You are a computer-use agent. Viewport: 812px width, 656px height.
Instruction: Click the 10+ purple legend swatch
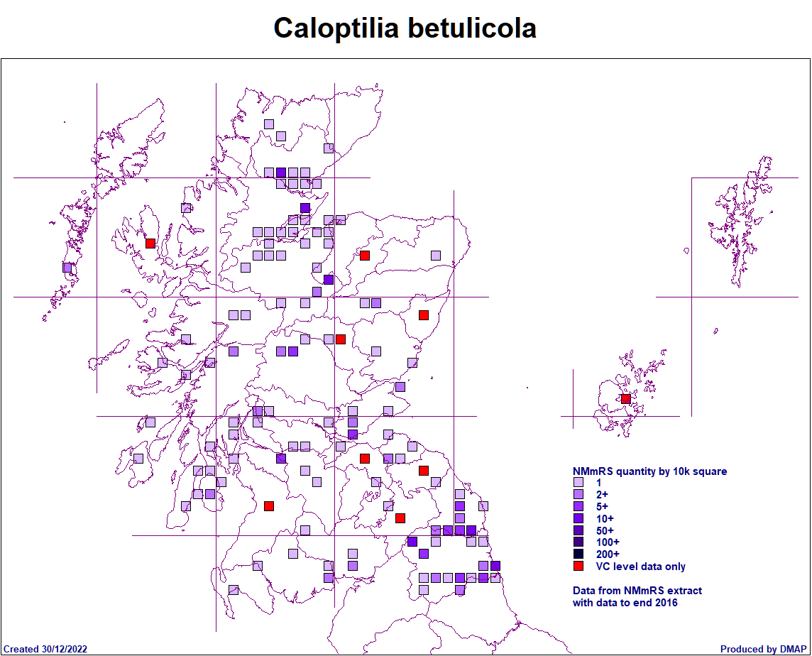pyautogui.click(x=578, y=519)
